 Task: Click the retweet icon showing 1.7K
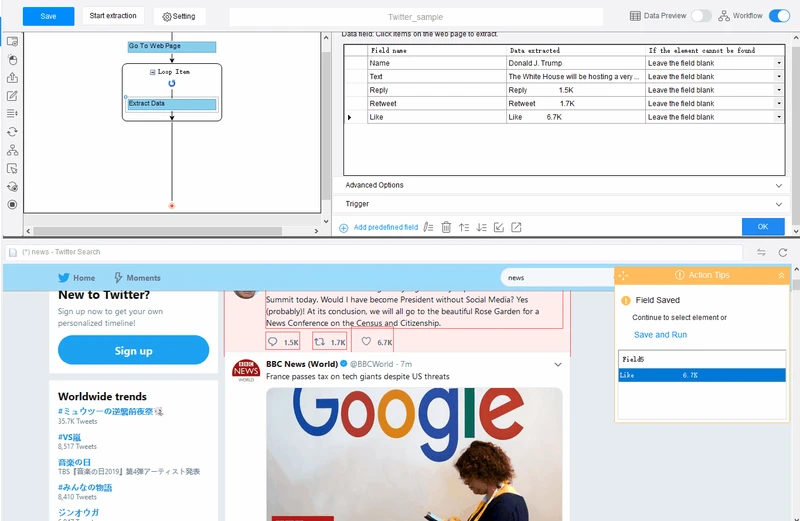(319, 341)
